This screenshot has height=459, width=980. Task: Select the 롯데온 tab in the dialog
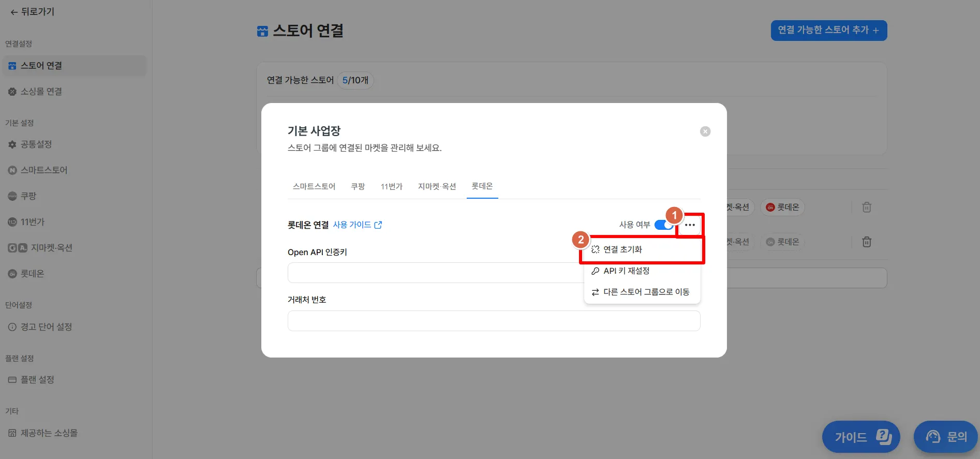[x=482, y=186]
